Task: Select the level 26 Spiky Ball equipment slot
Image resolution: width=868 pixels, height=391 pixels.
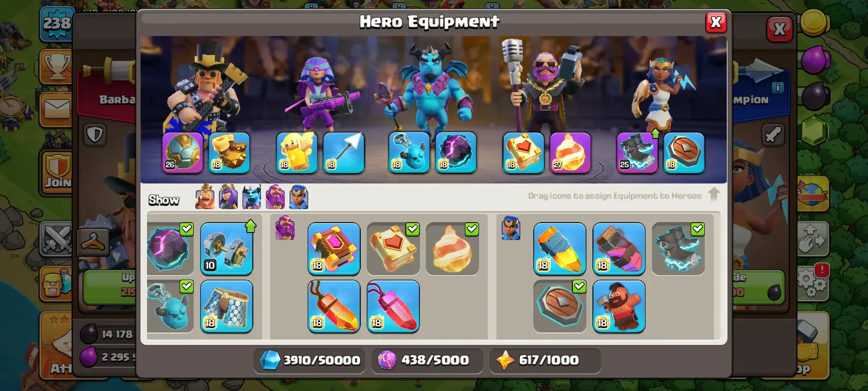Action: click(x=183, y=153)
